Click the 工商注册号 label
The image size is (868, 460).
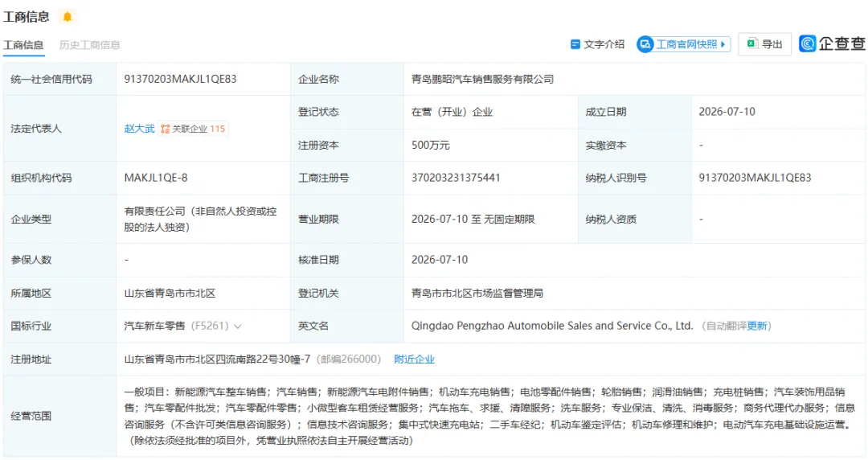click(323, 178)
